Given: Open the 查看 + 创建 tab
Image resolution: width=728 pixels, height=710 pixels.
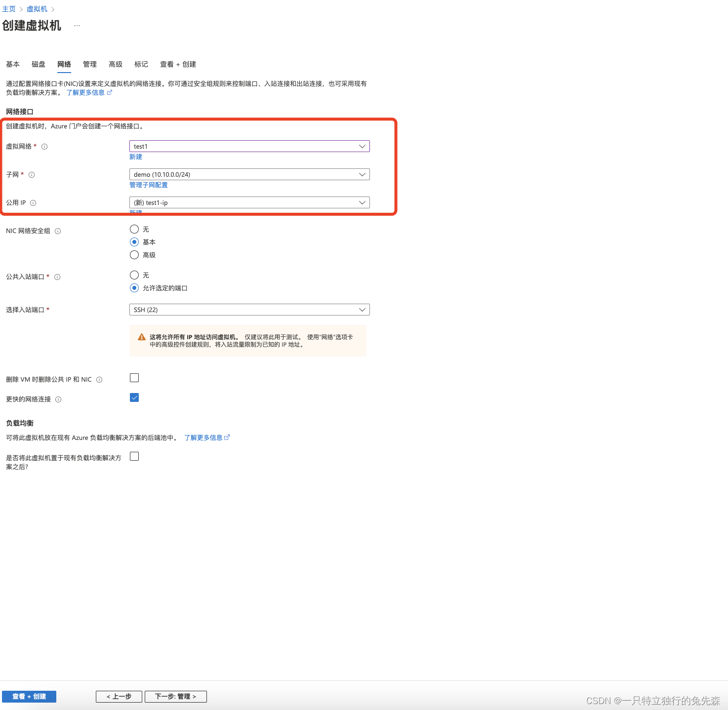Looking at the screenshot, I should pos(178,64).
